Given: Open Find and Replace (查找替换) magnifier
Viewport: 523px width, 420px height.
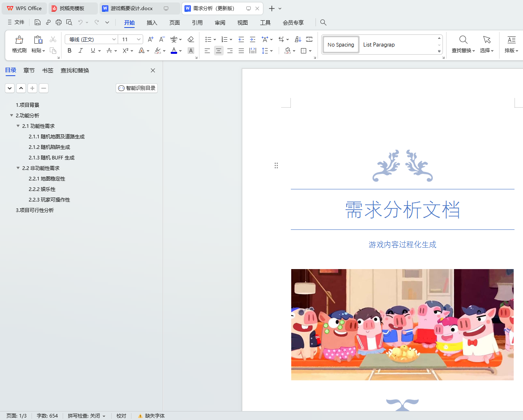Looking at the screenshot, I should [464, 40].
